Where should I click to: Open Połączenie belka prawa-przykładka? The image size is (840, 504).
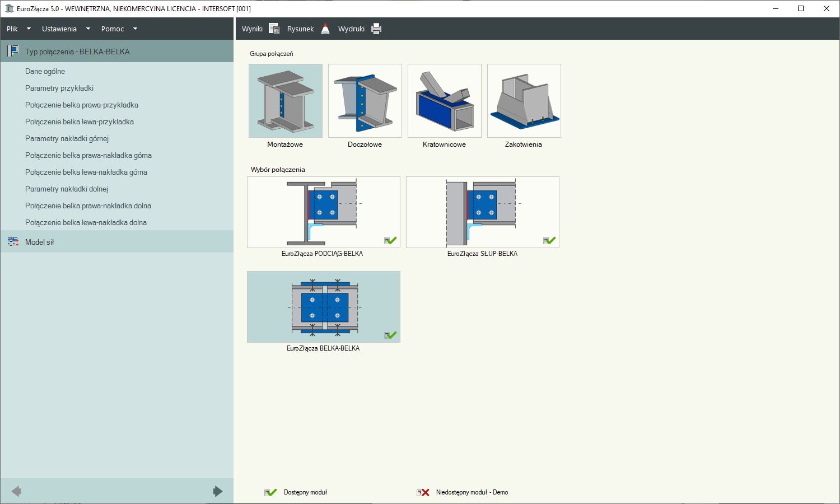(82, 105)
